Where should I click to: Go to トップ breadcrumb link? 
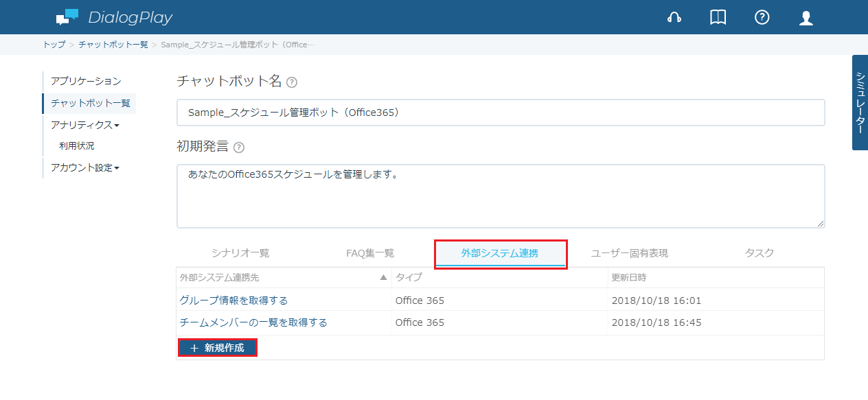(54, 45)
